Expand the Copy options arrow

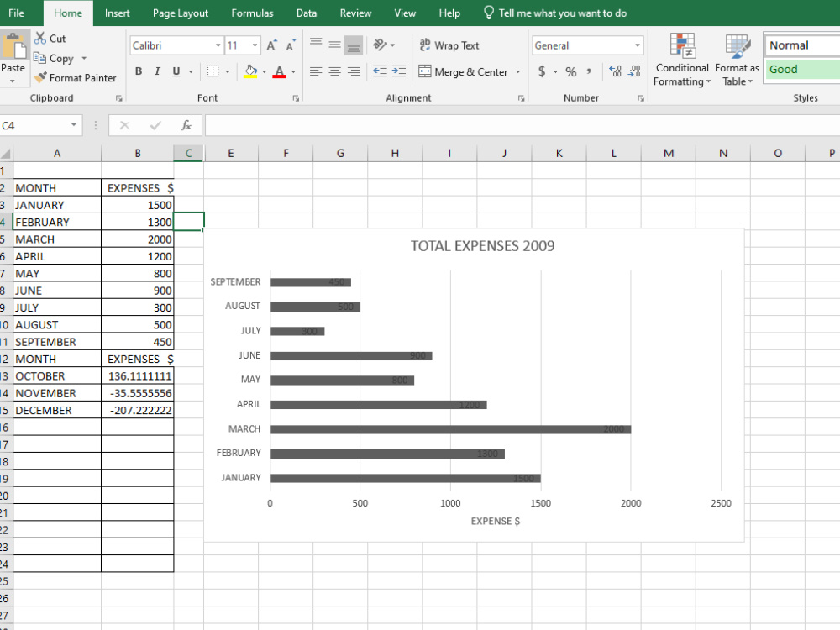(84, 58)
